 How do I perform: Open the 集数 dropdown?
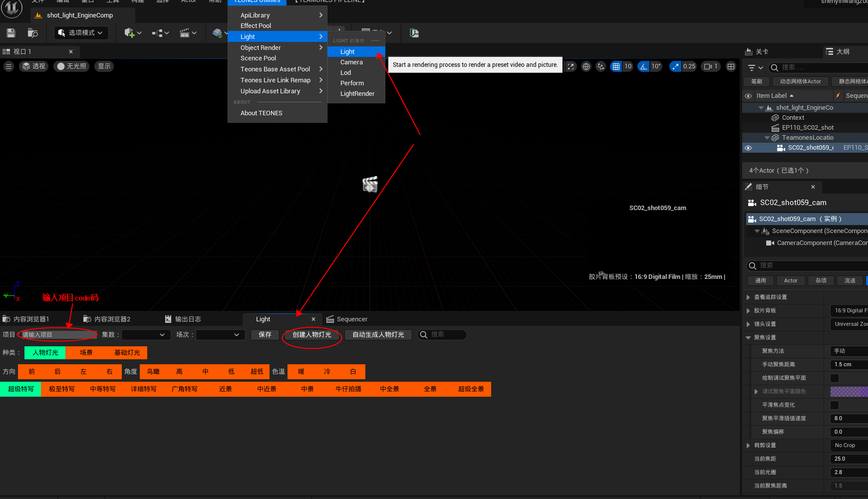pos(146,335)
